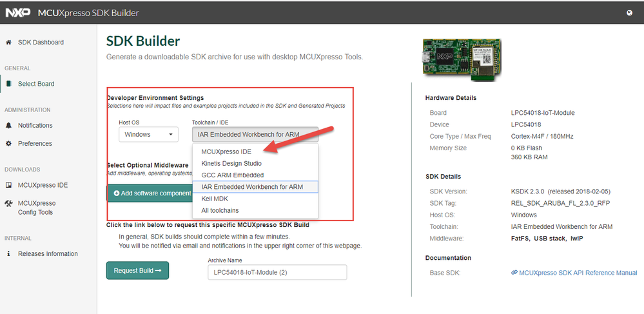
Task: Click the board name LPC54018-IoT-Module value
Action: coord(543,113)
